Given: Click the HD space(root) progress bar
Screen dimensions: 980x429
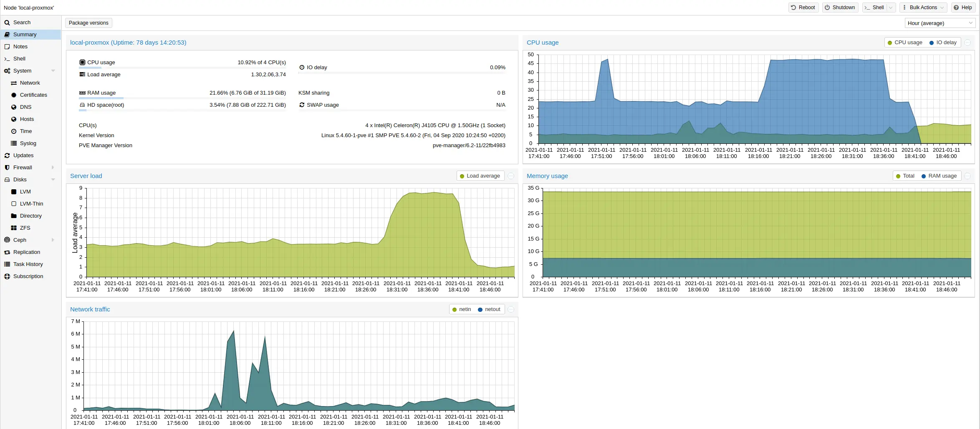Looking at the screenshot, I should 182,110.
